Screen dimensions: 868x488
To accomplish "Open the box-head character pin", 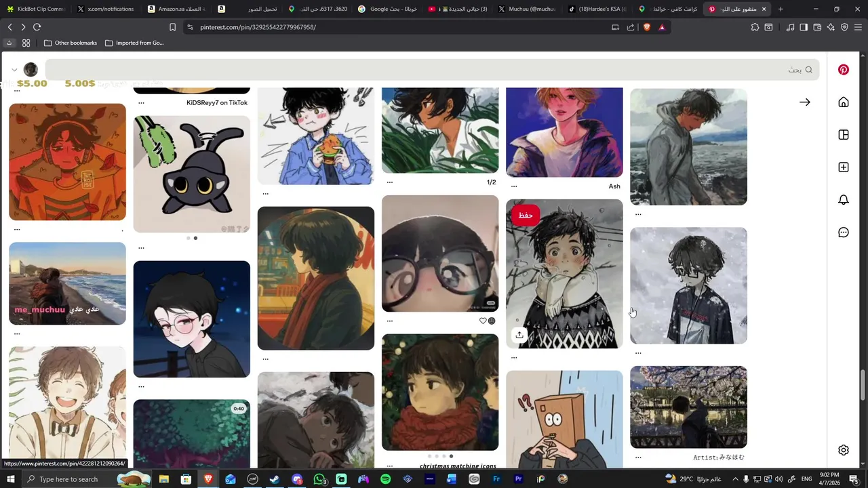I will [x=564, y=419].
